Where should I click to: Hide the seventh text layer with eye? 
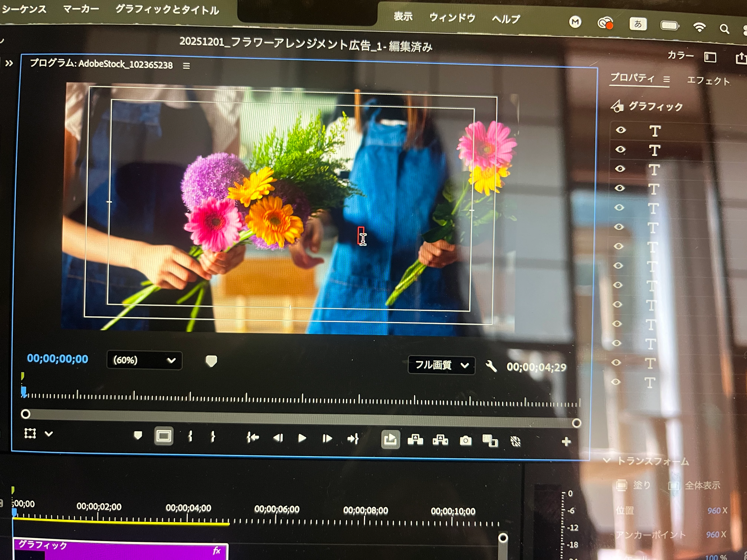[x=619, y=246]
